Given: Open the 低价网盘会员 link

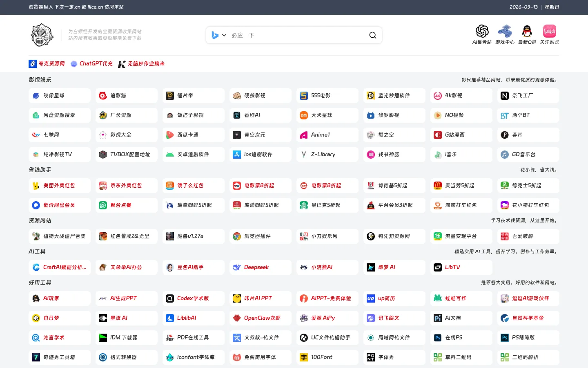Looking at the screenshot, I should tap(60, 205).
